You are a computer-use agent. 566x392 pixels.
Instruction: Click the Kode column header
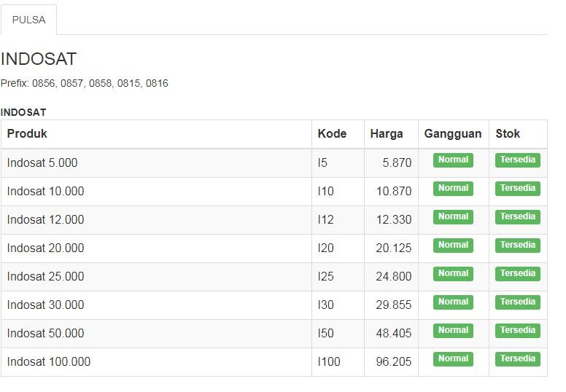[x=338, y=134]
